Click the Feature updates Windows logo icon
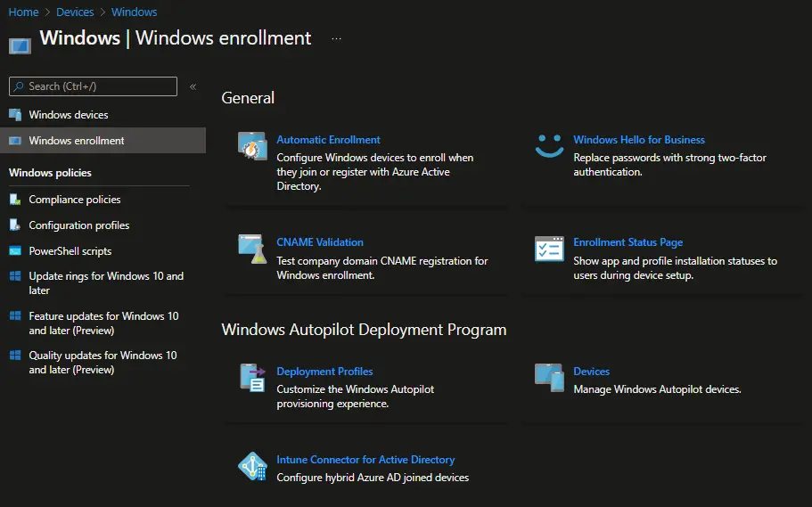The image size is (812, 507). (15, 316)
